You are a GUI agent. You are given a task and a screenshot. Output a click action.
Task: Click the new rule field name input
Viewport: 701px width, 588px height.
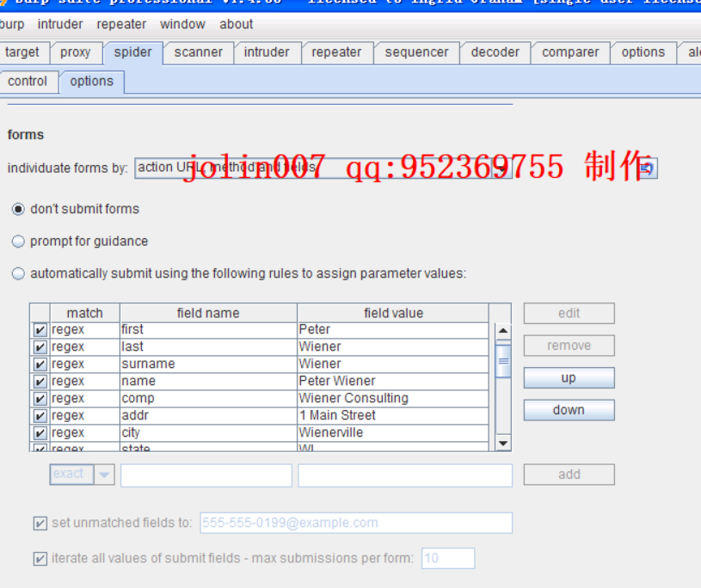tap(206, 475)
